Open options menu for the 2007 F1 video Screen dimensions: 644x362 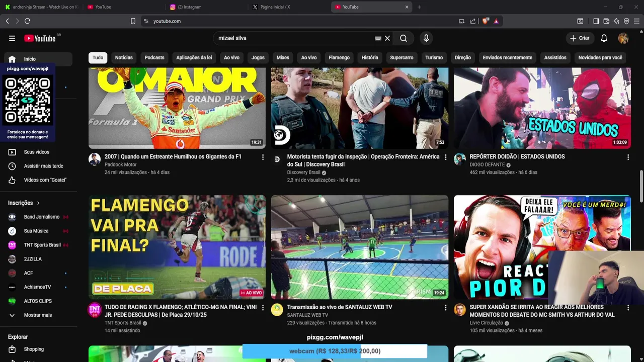(263, 157)
